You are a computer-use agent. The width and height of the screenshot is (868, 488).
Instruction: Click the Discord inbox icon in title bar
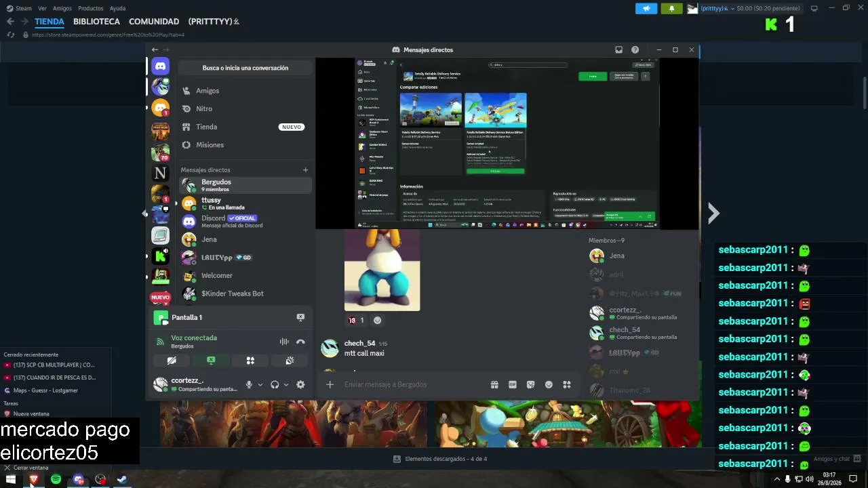coord(618,49)
